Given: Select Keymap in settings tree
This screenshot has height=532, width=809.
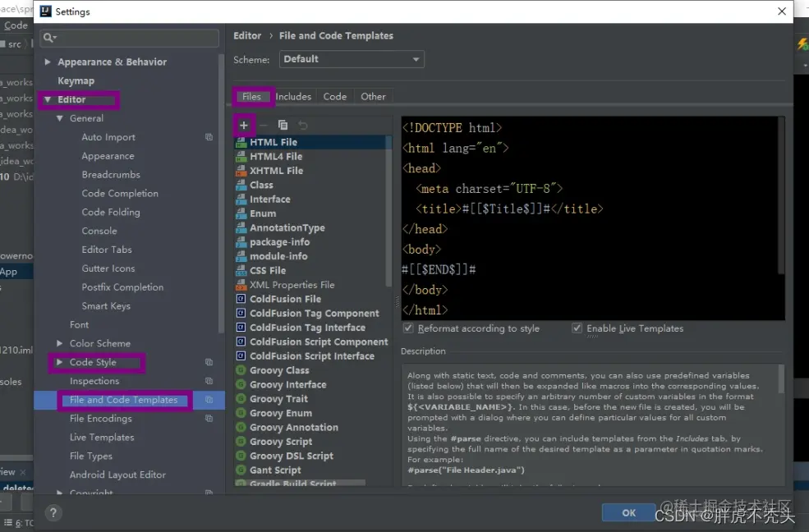Looking at the screenshot, I should [76, 81].
